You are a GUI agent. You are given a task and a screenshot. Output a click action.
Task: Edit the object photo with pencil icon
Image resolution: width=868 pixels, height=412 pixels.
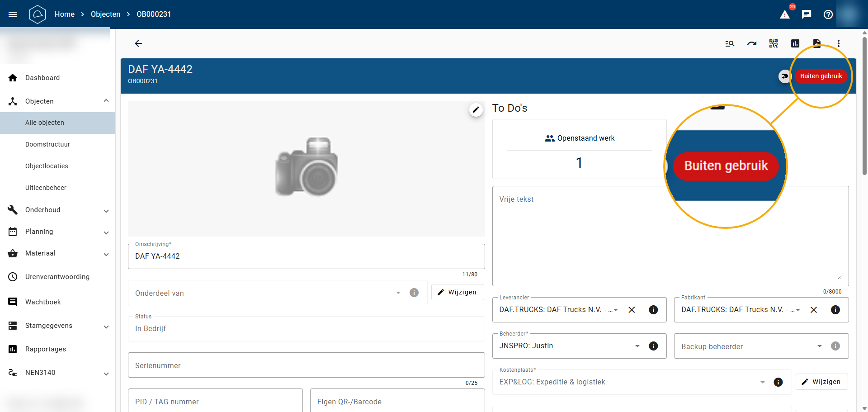(476, 109)
